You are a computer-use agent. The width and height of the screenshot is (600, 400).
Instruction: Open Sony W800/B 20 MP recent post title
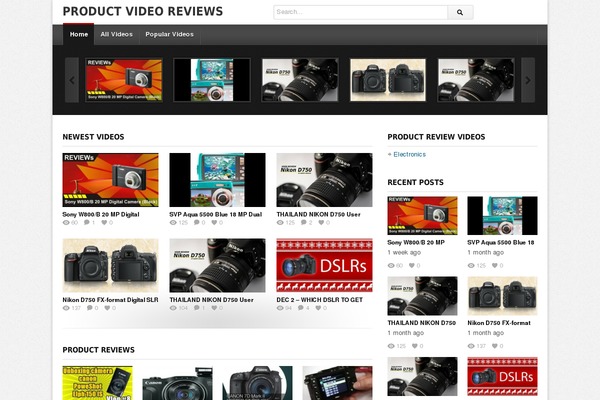click(416, 242)
